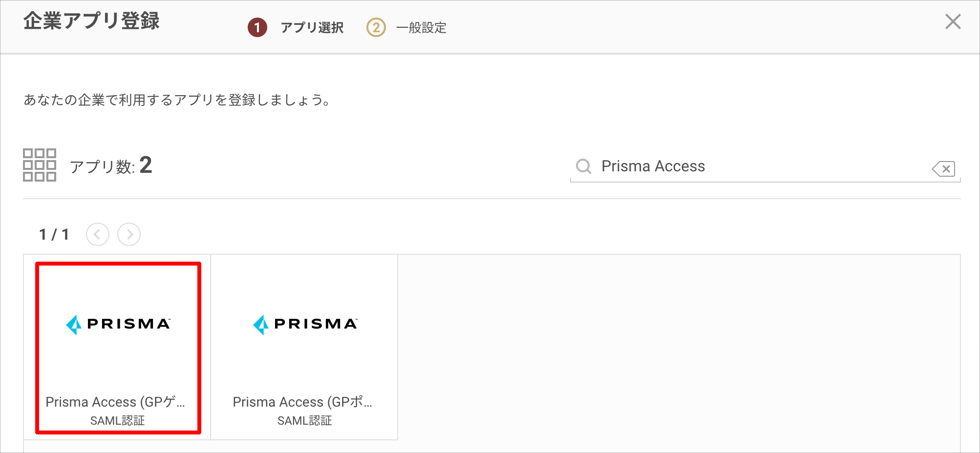Go to previous page arrow
This screenshot has height=453, width=980.
tap(98, 234)
